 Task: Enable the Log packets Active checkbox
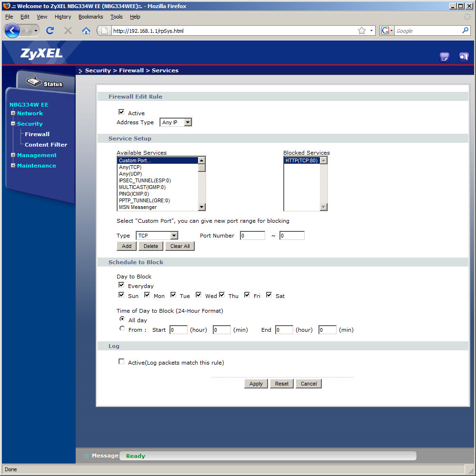click(x=121, y=362)
